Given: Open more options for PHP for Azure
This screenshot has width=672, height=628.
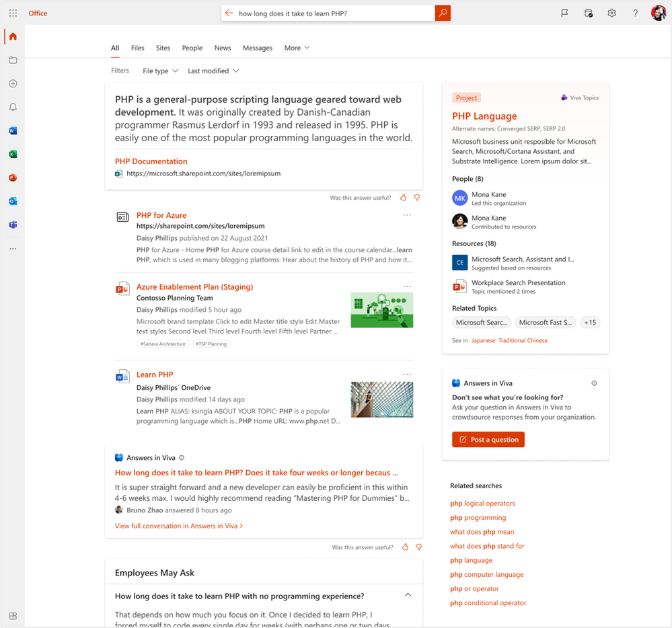Looking at the screenshot, I should pos(407,215).
